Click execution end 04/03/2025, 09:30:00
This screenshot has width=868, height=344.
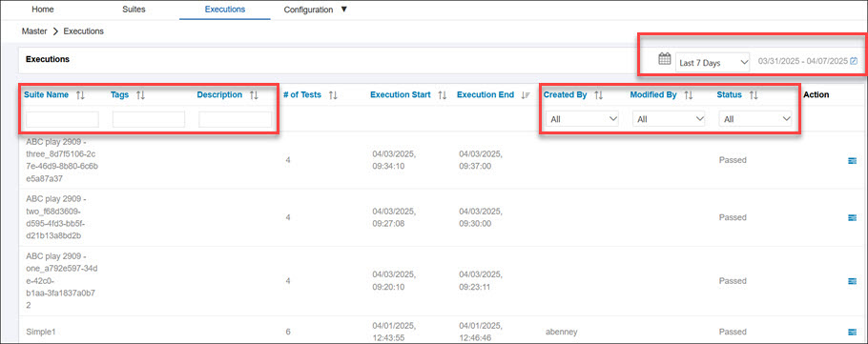(x=481, y=217)
